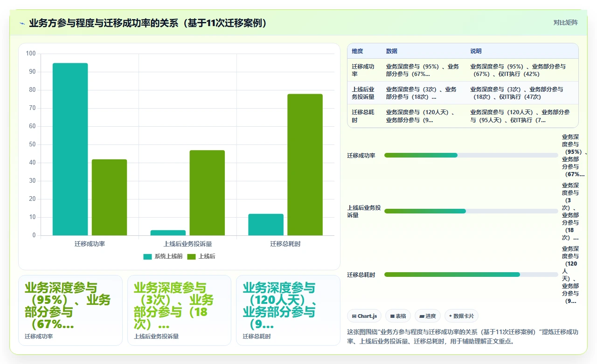Click the green legend swatch for 上线后
The image size is (597, 364).
point(191,256)
